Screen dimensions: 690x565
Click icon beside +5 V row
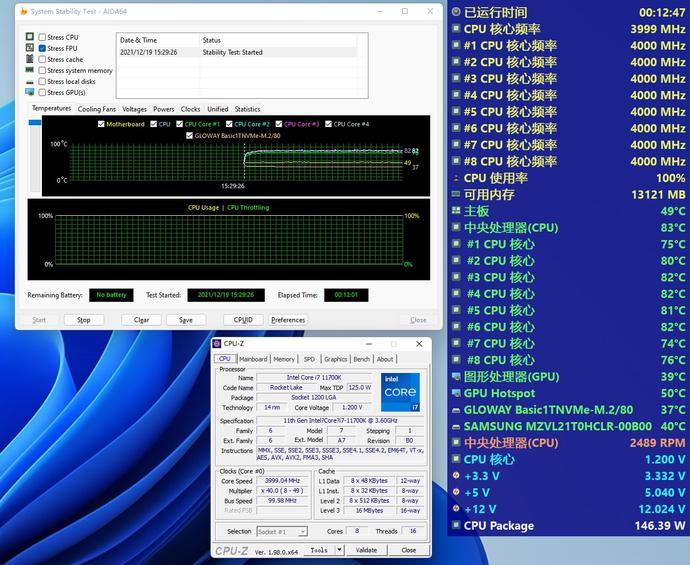(456, 492)
